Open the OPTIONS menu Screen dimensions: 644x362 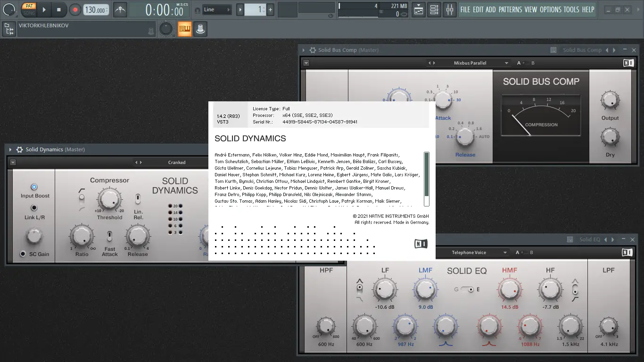551,9
